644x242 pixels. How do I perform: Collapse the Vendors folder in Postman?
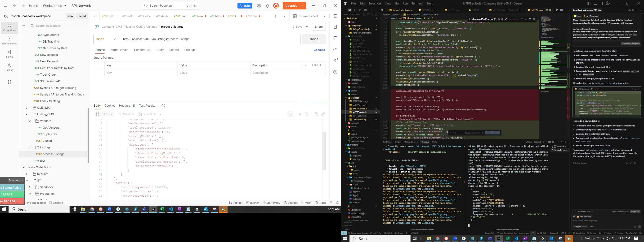[x=30, y=121]
